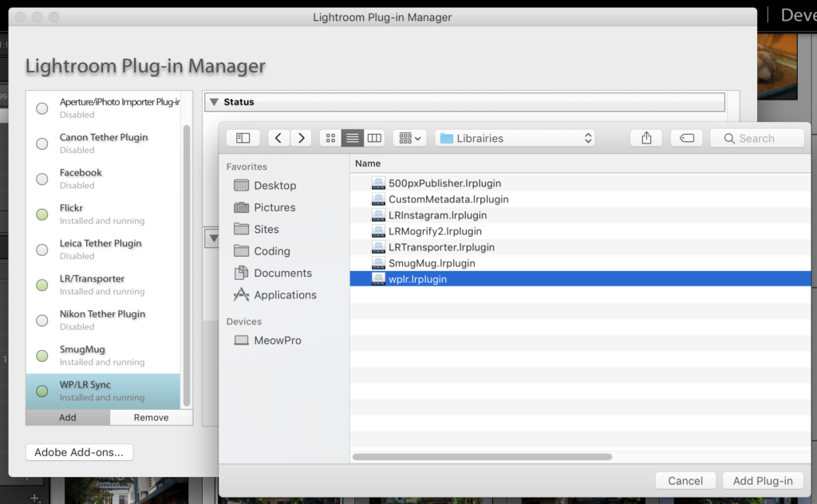Click the Add button under plug-in list
Image resolution: width=817 pixels, height=504 pixels.
coord(68,418)
